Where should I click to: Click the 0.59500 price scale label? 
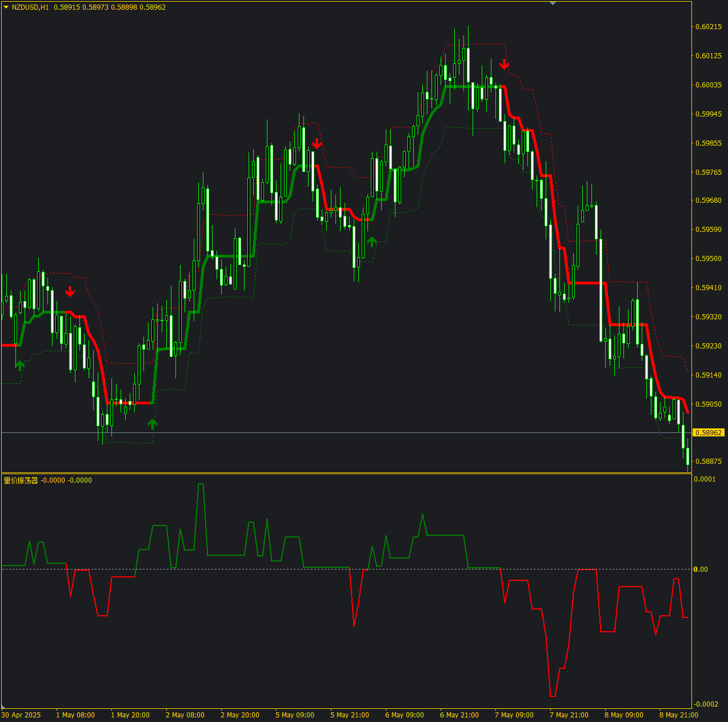pos(709,258)
